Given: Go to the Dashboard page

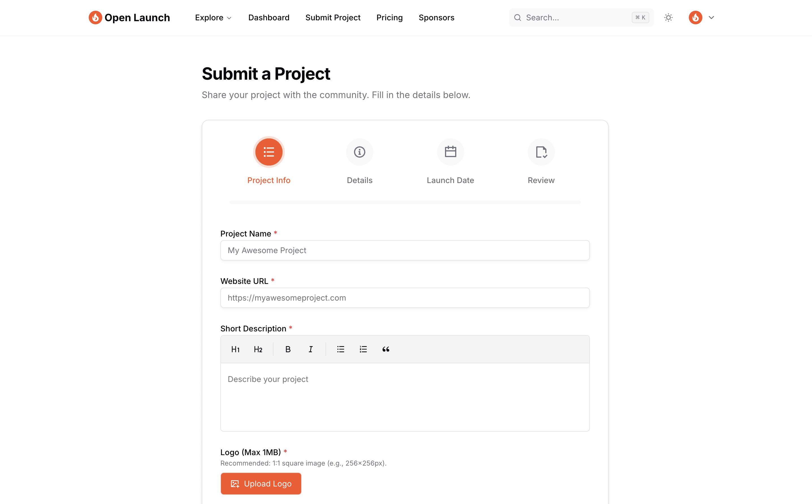Looking at the screenshot, I should (269, 18).
